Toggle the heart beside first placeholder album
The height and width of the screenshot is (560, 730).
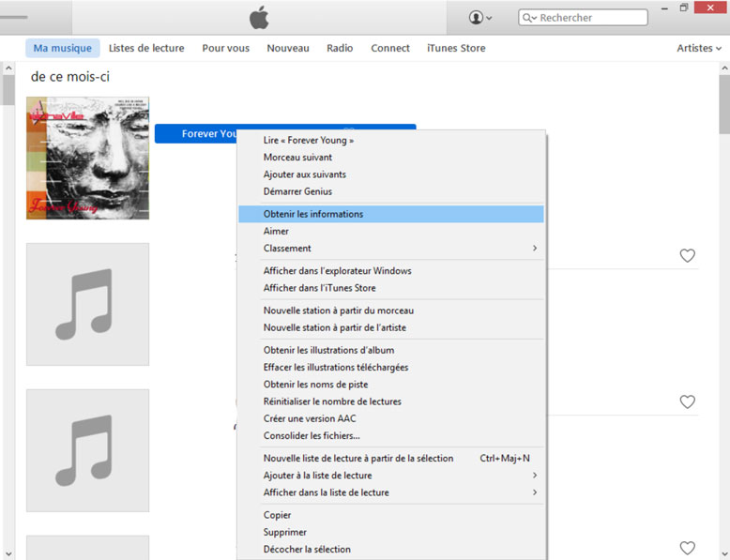pos(687,255)
